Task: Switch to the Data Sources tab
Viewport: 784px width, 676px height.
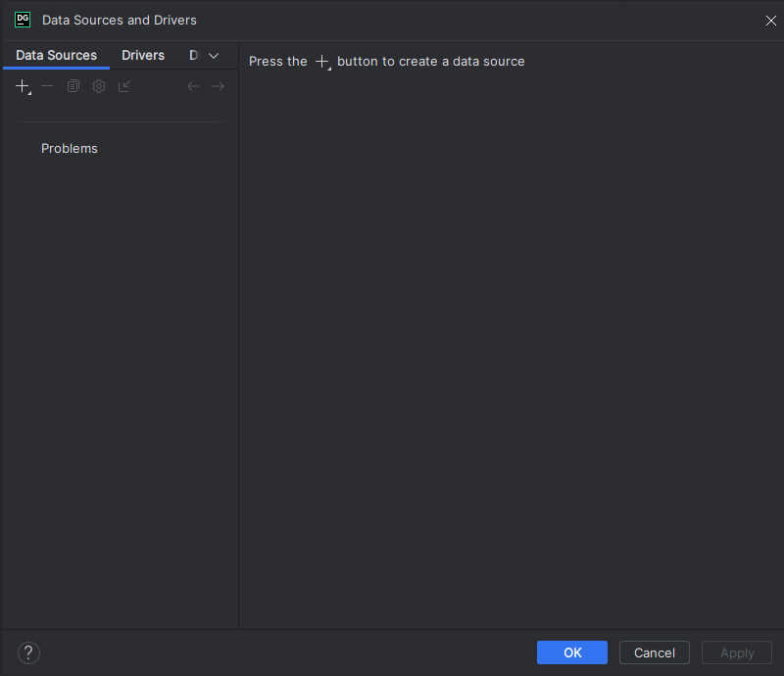Action: point(57,55)
